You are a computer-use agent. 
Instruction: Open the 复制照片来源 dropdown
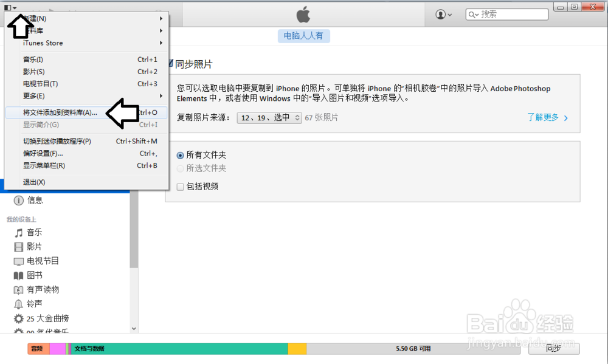269,117
